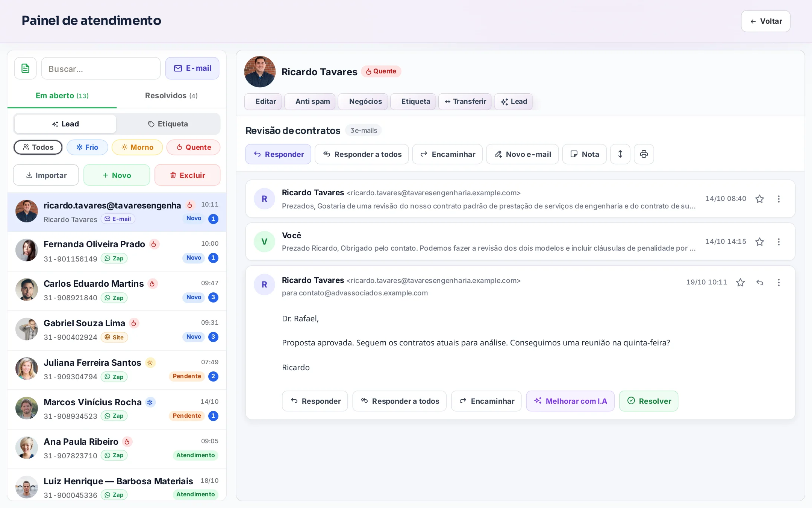Star the 14/10 14:15 email from Você
Viewport: 812px width, 508px height.
click(759, 242)
